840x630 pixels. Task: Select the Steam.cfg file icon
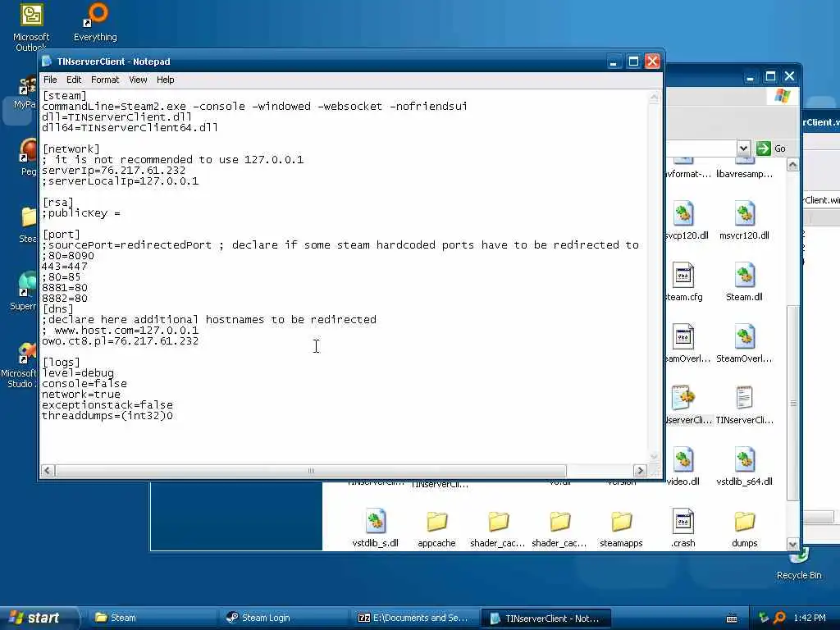coord(683,276)
